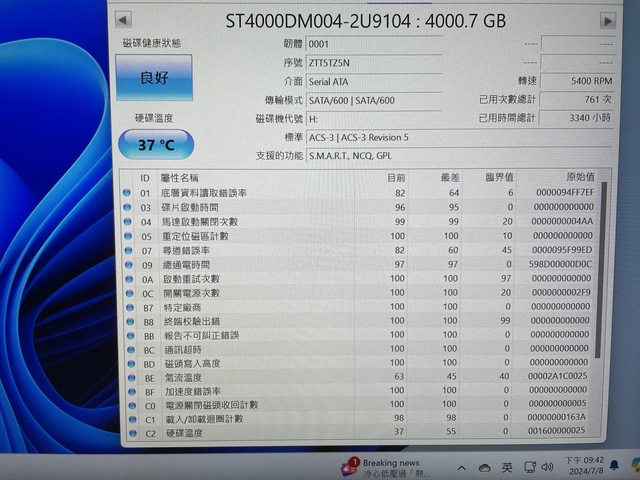Open the volume speaker tray icon
640x480 pixels.
(547, 468)
